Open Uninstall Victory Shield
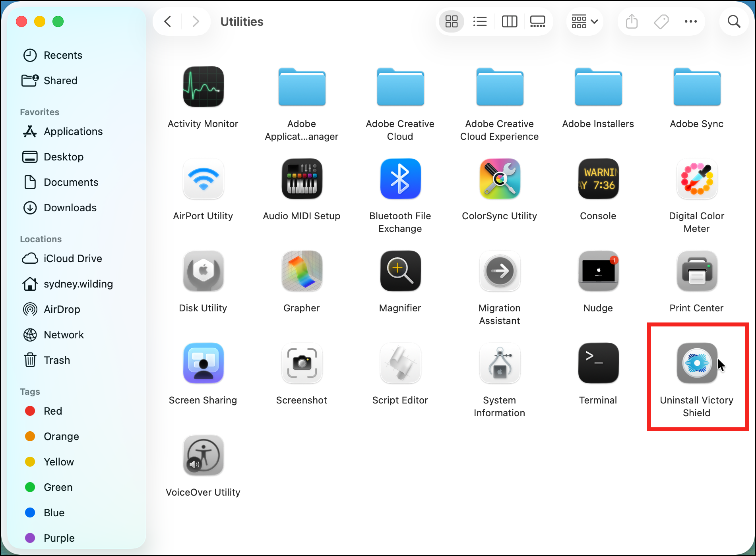Viewport: 756px width, 556px height. [696, 363]
